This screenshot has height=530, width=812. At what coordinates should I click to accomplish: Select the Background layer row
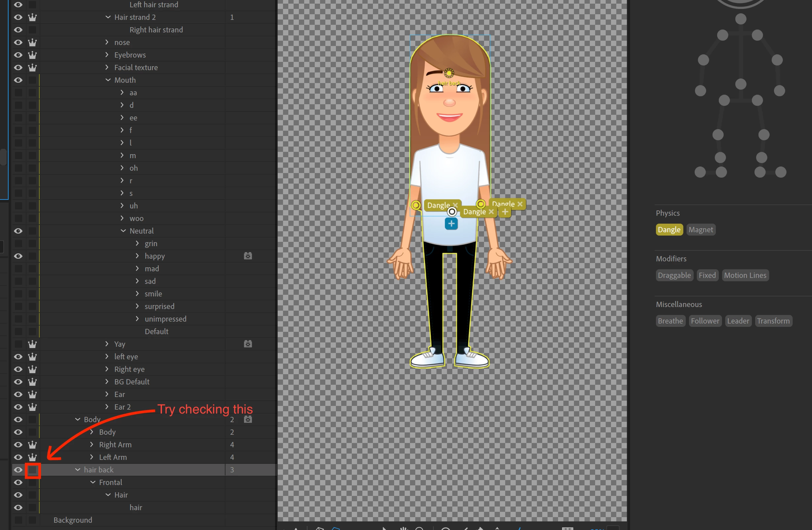pyautogui.click(x=73, y=520)
